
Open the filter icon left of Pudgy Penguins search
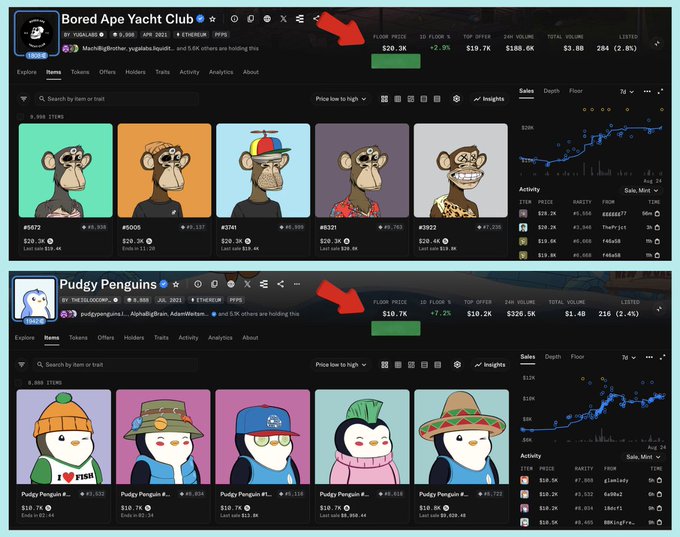coord(22,365)
